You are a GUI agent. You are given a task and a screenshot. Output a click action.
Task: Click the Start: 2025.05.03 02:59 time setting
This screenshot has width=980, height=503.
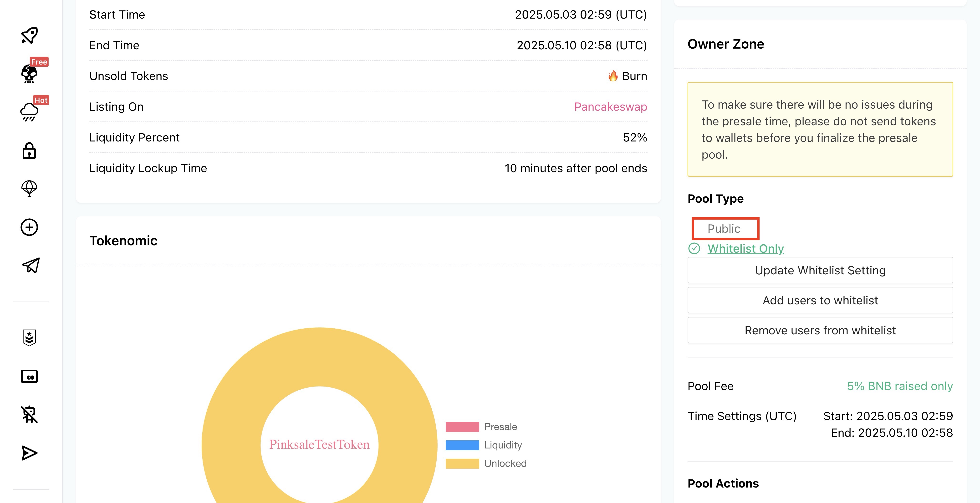(888, 416)
